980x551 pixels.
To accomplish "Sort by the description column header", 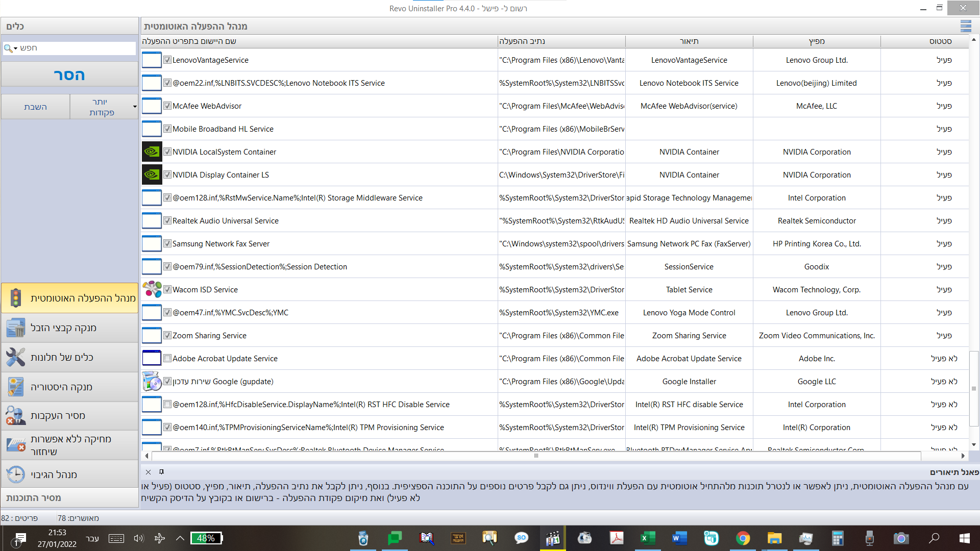I will point(689,41).
